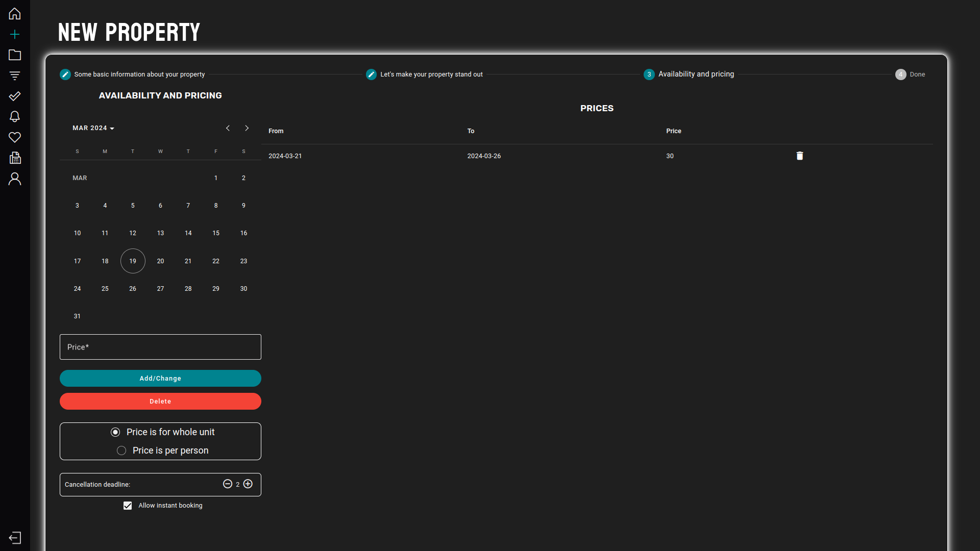Click the user profile icon

[x=15, y=179]
